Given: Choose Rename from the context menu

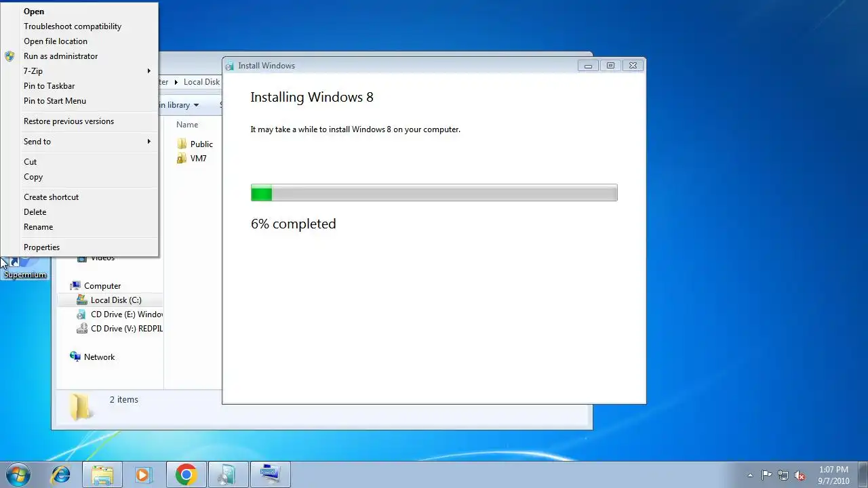Looking at the screenshot, I should click(80, 227).
